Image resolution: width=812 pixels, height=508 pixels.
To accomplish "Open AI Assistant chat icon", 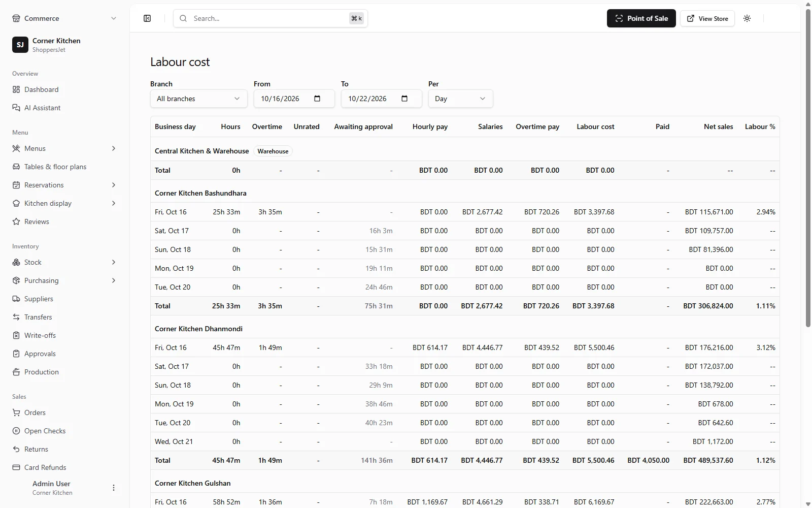I will [x=16, y=108].
